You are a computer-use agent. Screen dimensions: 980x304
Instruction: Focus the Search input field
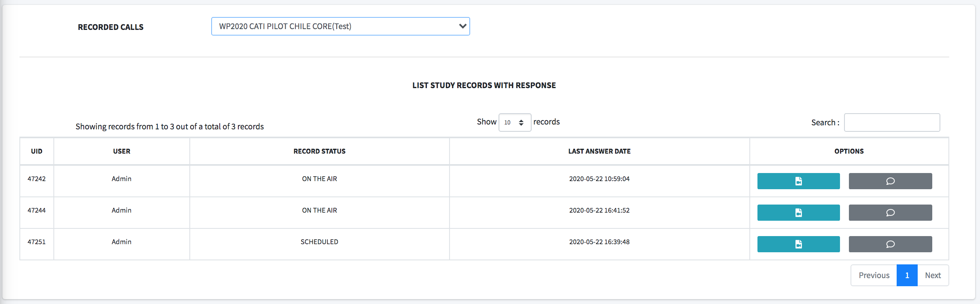click(892, 122)
